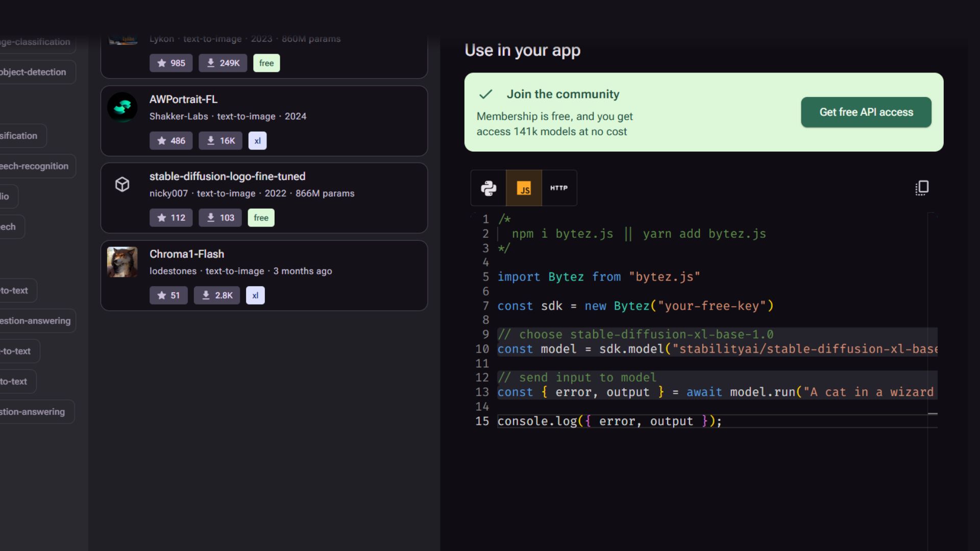
Task: Click Get free API access button
Action: click(x=866, y=112)
